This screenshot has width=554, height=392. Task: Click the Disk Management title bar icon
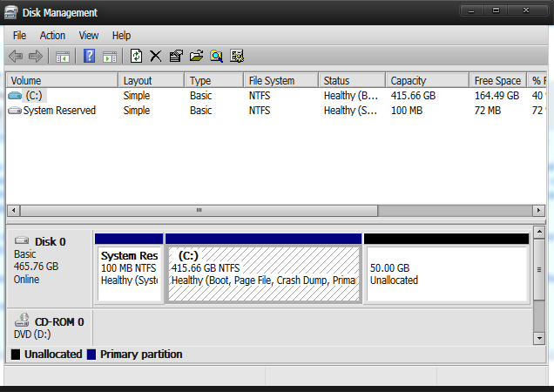click(x=10, y=12)
